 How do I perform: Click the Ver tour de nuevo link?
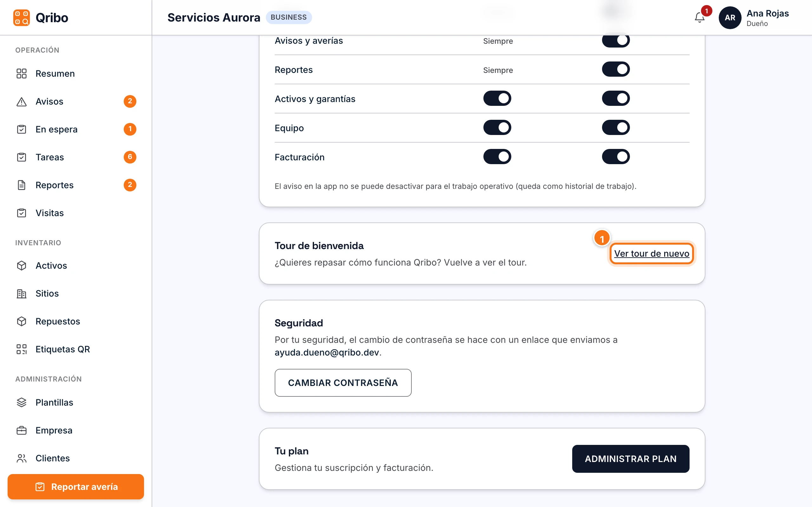pos(652,253)
